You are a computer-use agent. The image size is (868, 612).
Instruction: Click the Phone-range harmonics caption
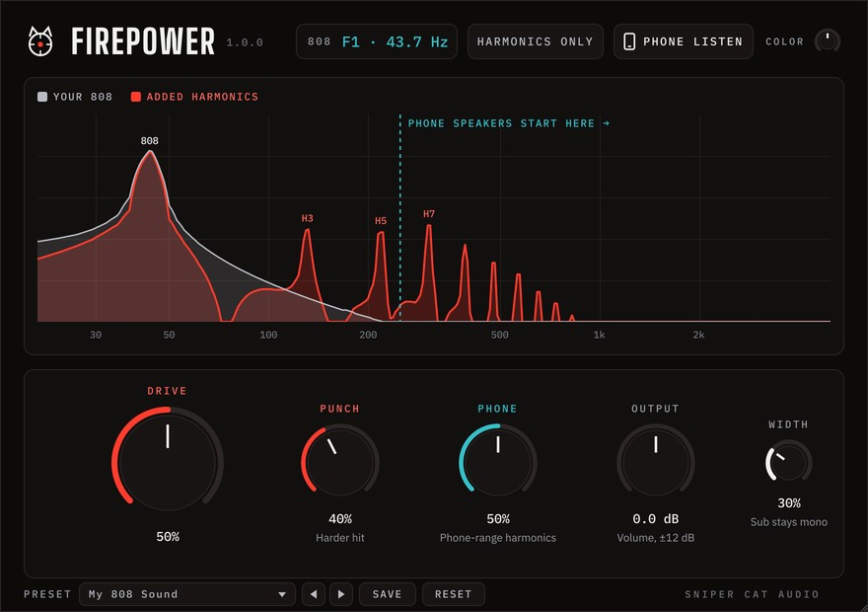point(498,538)
